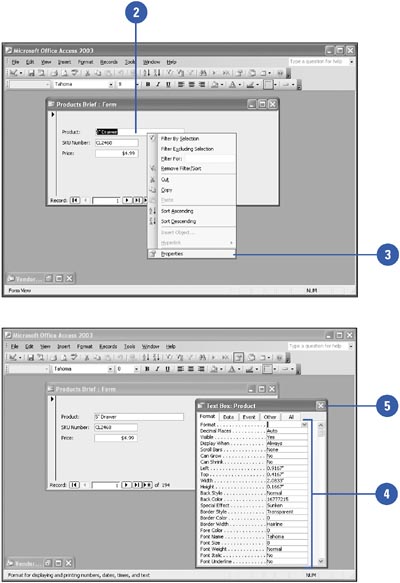
Task: Click the Fill/Back Color button in context-menu window toolbar
Action: coord(214,85)
